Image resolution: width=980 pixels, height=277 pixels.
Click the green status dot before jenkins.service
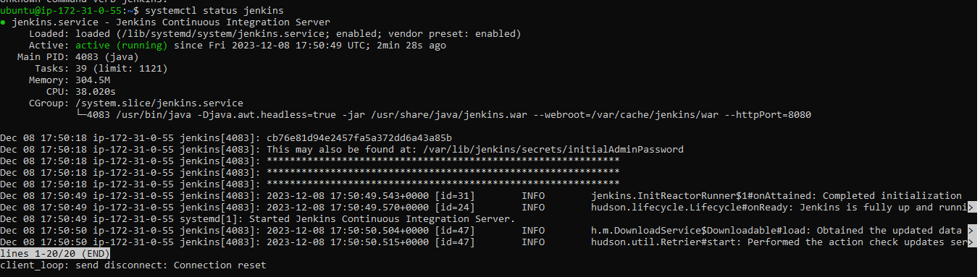(4, 23)
